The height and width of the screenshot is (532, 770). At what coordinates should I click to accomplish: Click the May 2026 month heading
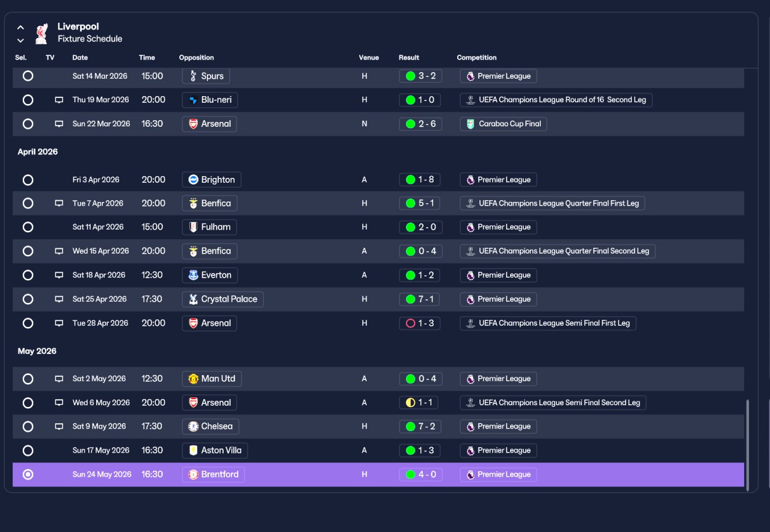coord(37,351)
